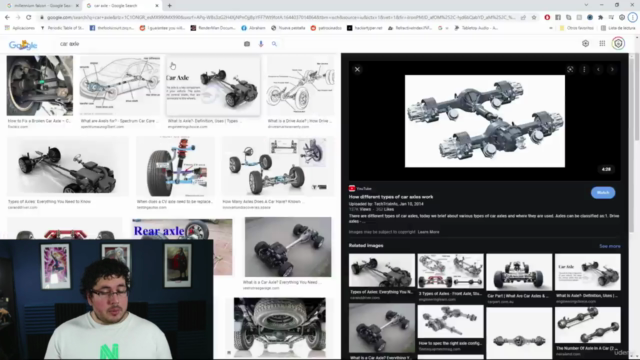Open the Otros favoritos folder
640x360 pixels.
(x=576, y=28)
